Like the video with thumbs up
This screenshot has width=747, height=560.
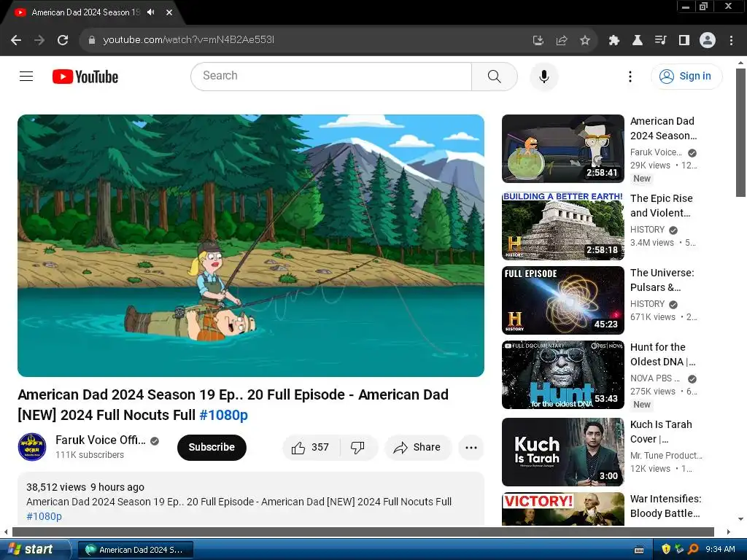[x=311, y=447]
